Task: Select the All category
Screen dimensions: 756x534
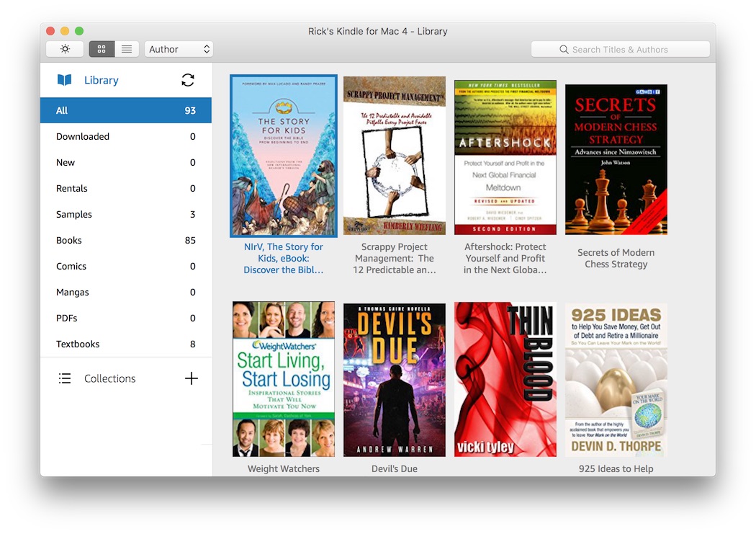Action: tap(126, 110)
